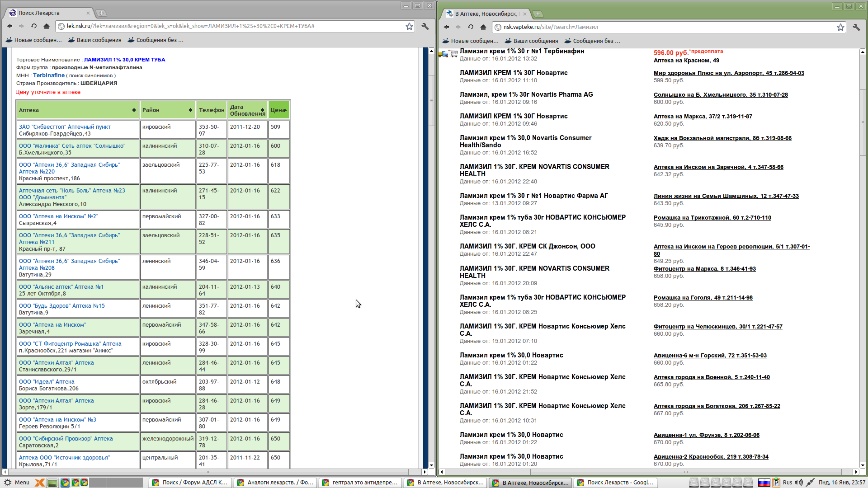Star the nsk.vapteke.ru page
The height and width of the screenshot is (488, 868).
pos(840,27)
